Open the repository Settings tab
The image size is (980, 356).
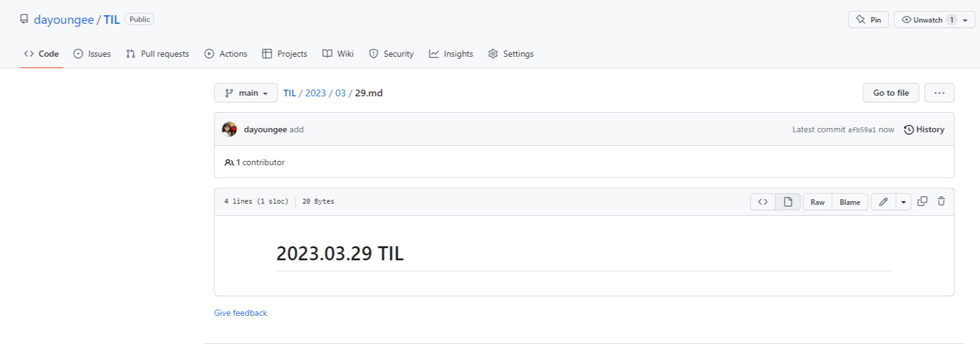click(511, 54)
